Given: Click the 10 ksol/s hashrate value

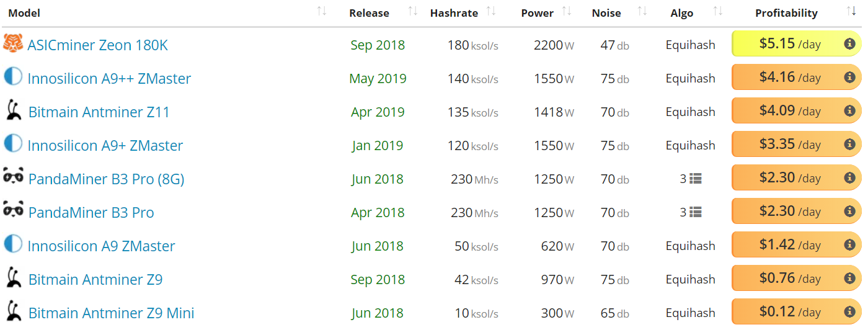Looking at the screenshot, I should tap(476, 313).
